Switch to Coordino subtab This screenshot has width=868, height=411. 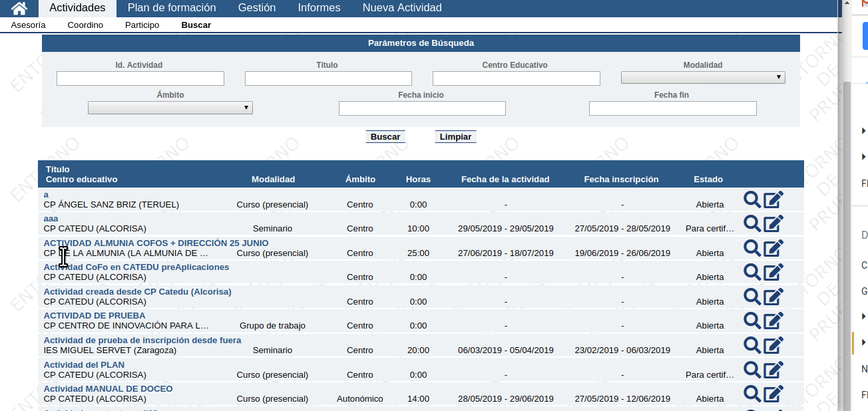point(85,25)
